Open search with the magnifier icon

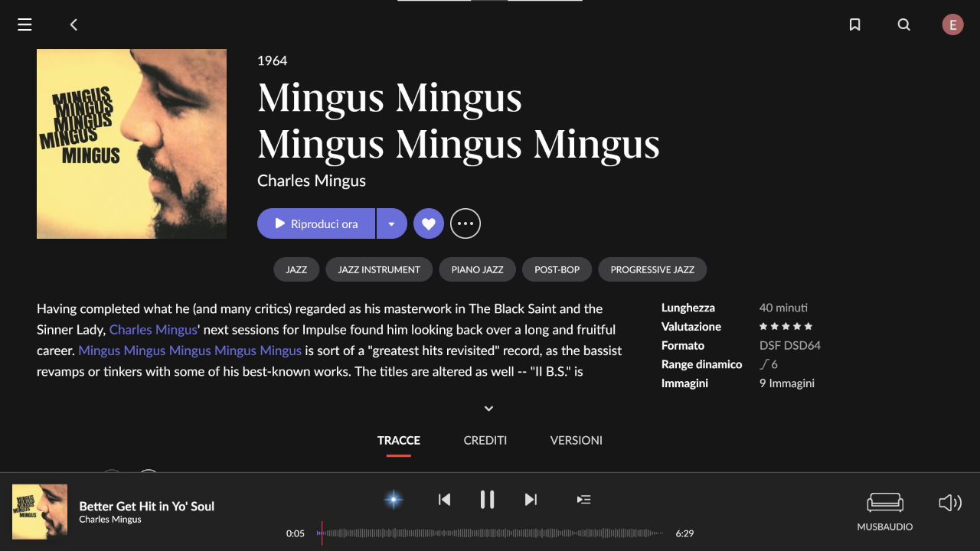[904, 24]
